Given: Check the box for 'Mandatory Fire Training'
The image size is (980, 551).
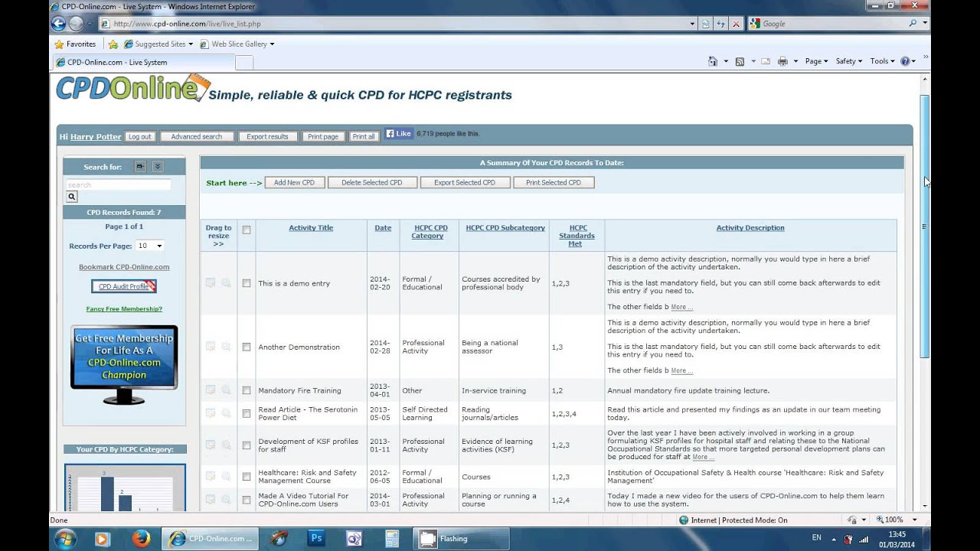Looking at the screenshot, I should (x=247, y=390).
